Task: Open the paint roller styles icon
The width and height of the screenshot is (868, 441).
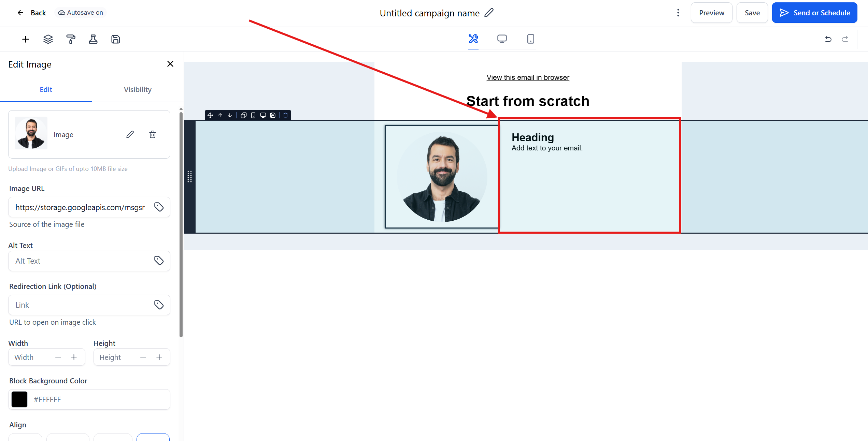Action: point(71,39)
